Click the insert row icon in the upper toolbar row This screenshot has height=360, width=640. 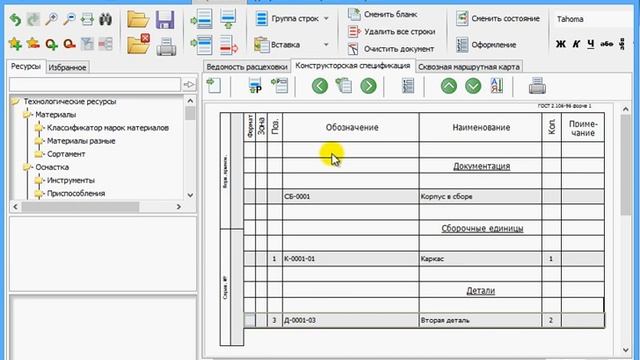[x=202, y=19]
